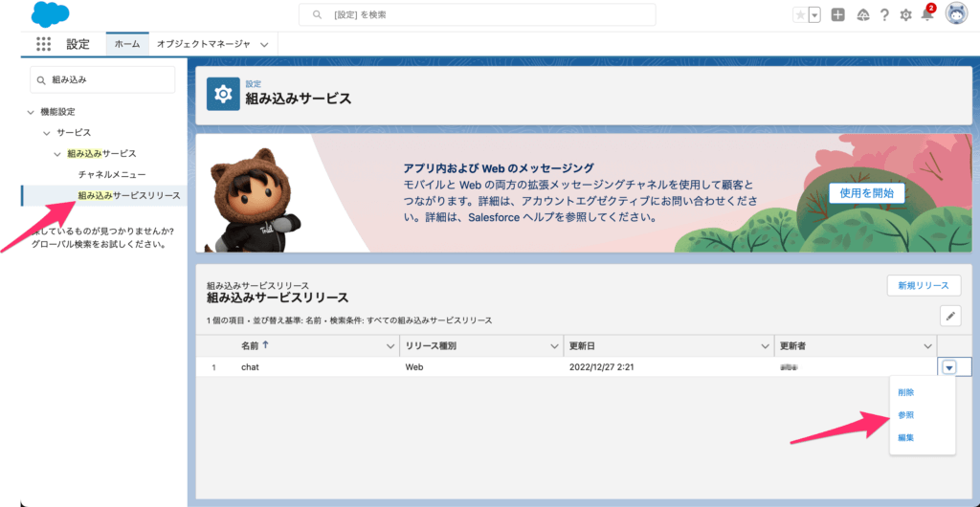Collapse the 機能設定 tree node
980x507 pixels.
coord(31,112)
